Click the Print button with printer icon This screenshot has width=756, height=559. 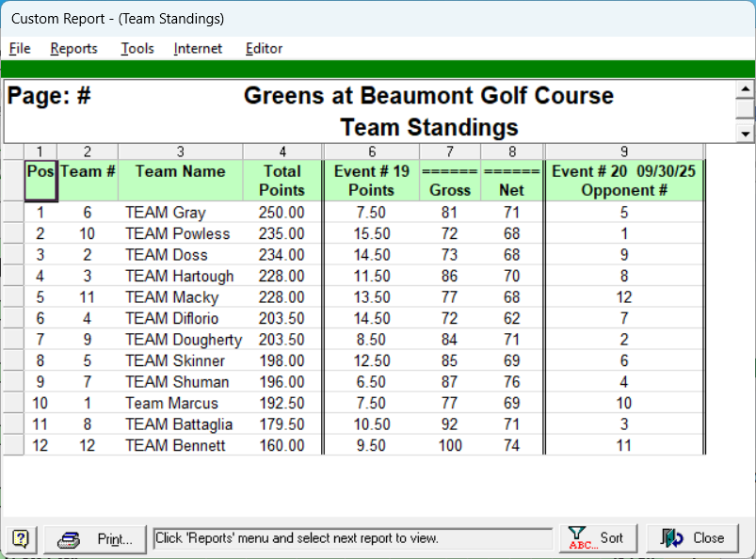click(x=95, y=538)
